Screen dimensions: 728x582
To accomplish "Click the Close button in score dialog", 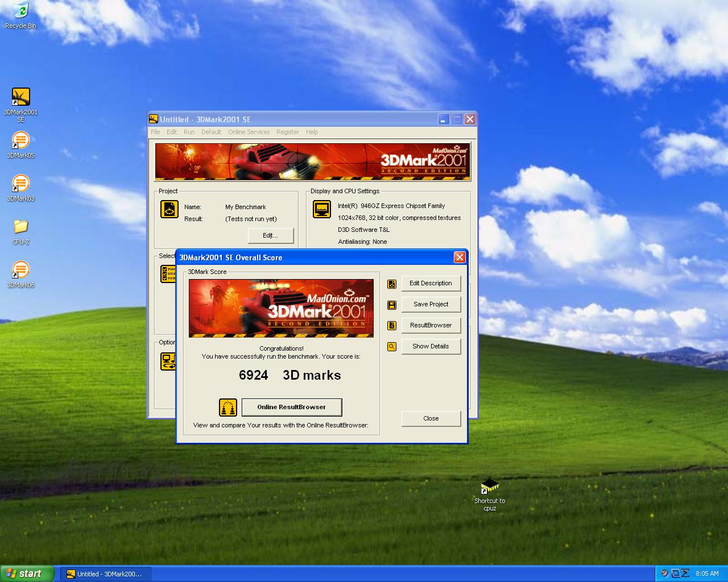I will pyautogui.click(x=431, y=419).
